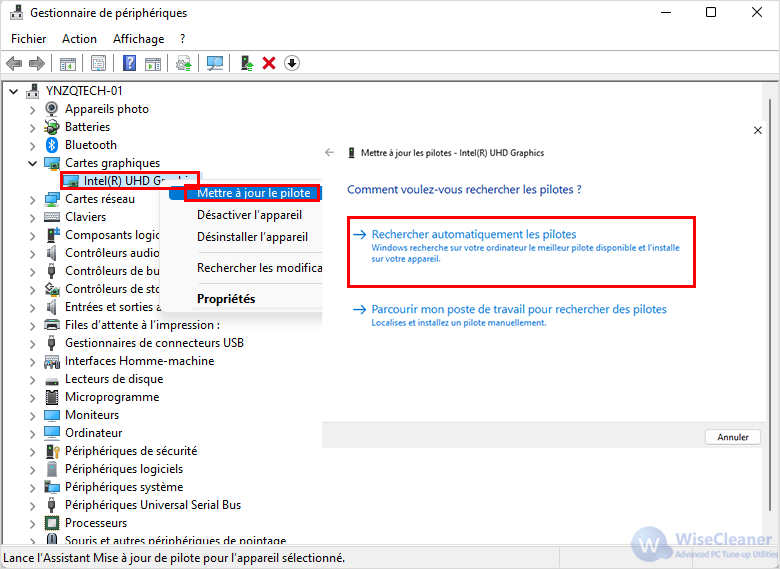Click the red X uninstall device icon

click(x=269, y=63)
